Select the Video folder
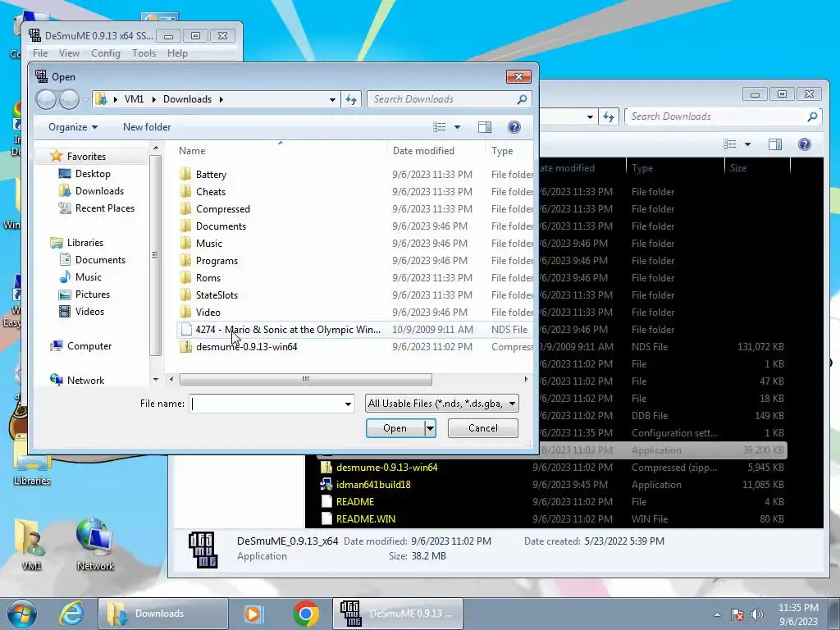Image resolution: width=840 pixels, height=630 pixels. [x=208, y=312]
